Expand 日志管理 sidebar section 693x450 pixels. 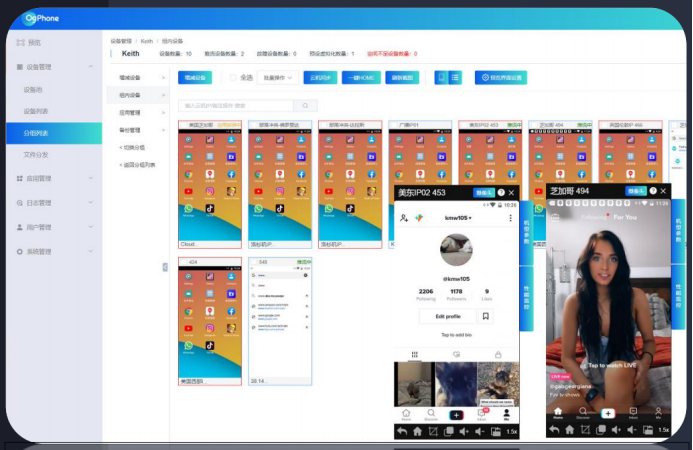pyautogui.click(x=91, y=202)
